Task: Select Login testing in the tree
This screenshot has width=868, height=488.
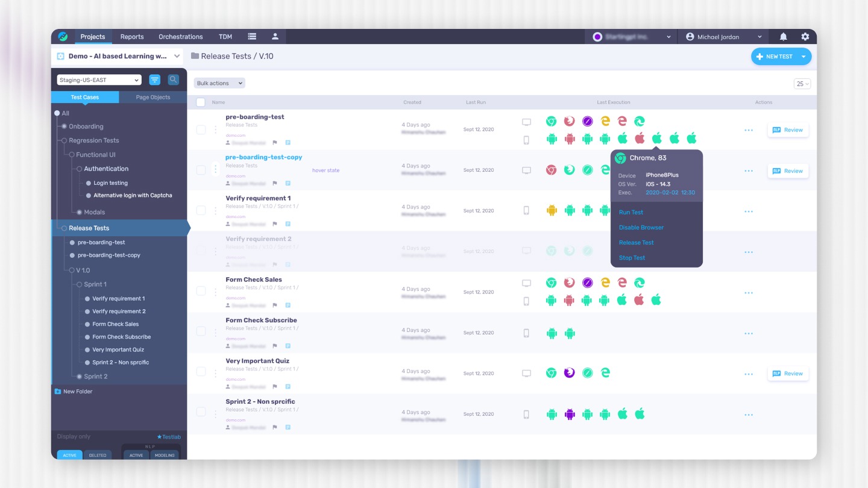Action: click(x=110, y=183)
